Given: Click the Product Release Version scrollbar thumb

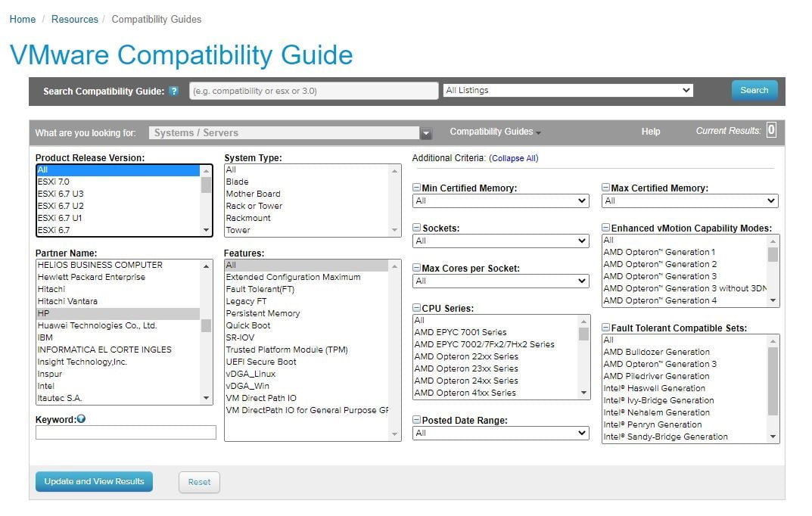Looking at the screenshot, I should (206, 185).
